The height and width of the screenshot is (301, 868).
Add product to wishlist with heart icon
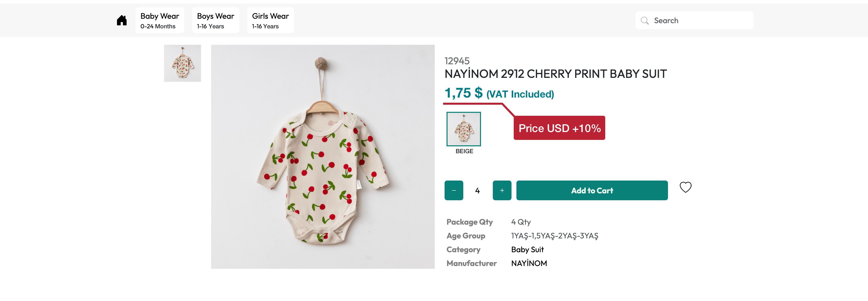(685, 187)
